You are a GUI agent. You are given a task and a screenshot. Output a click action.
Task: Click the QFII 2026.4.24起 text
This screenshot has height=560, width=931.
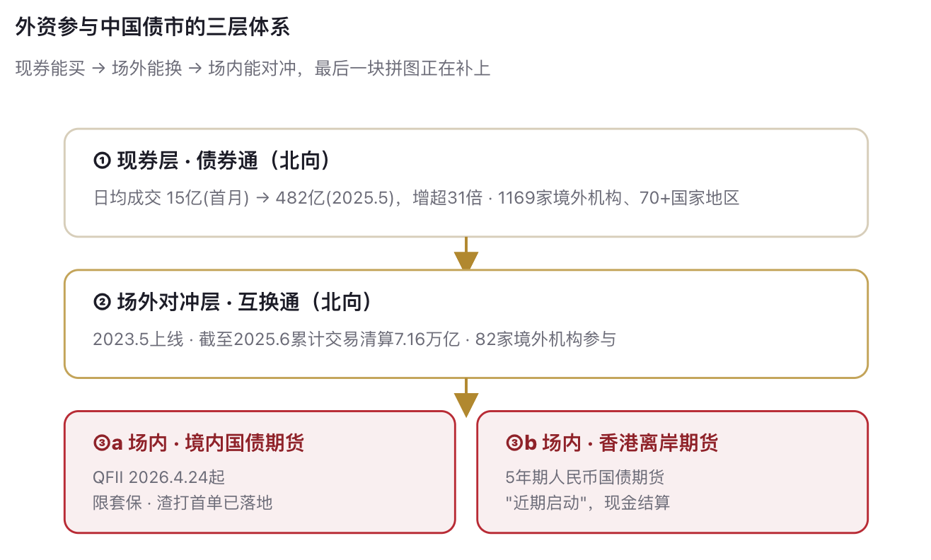159,477
